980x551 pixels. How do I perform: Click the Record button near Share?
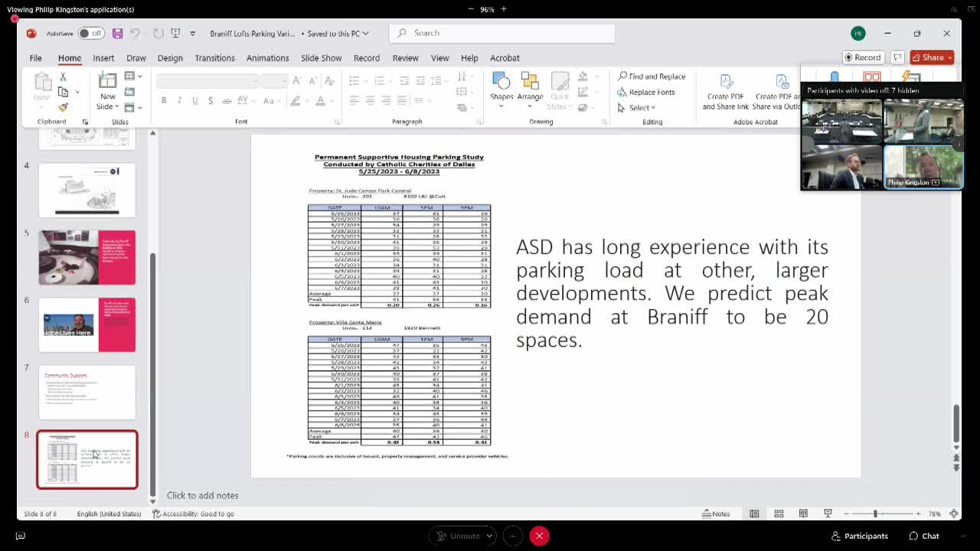[x=862, y=57]
